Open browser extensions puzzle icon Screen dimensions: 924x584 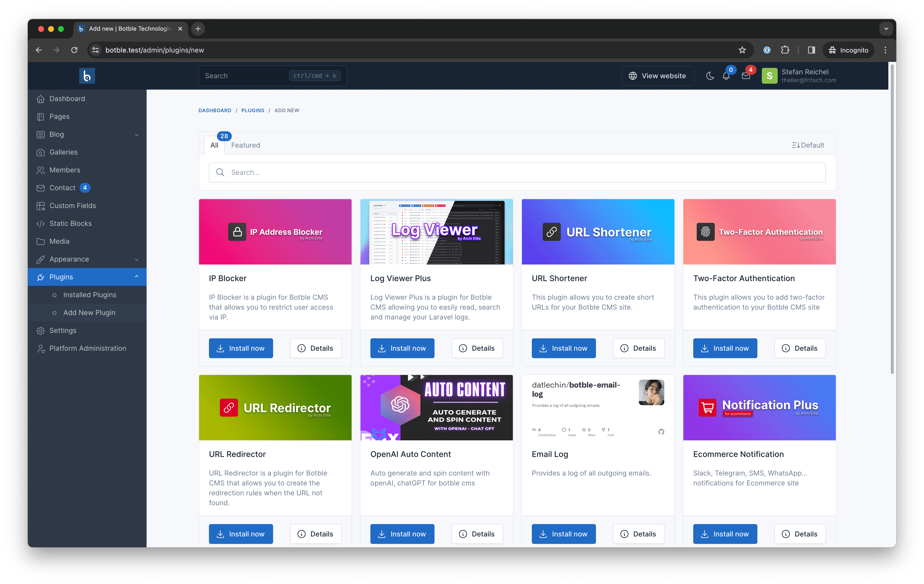pos(785,50)
